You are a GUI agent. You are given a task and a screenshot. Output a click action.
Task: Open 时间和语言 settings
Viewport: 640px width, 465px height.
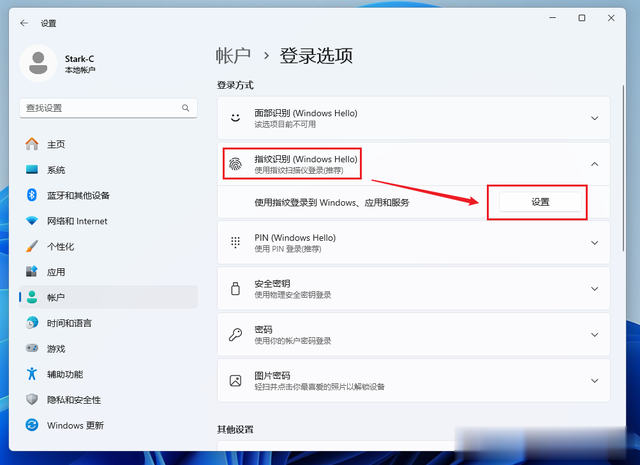[x=108, y=323]
